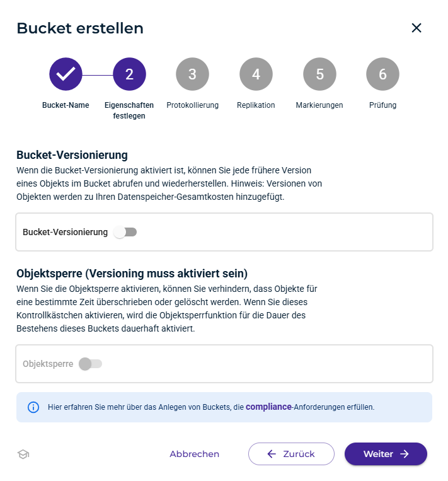Toggle the Objektsperre switch
This screenshot has height=481, width=448.
click(91, 364)
